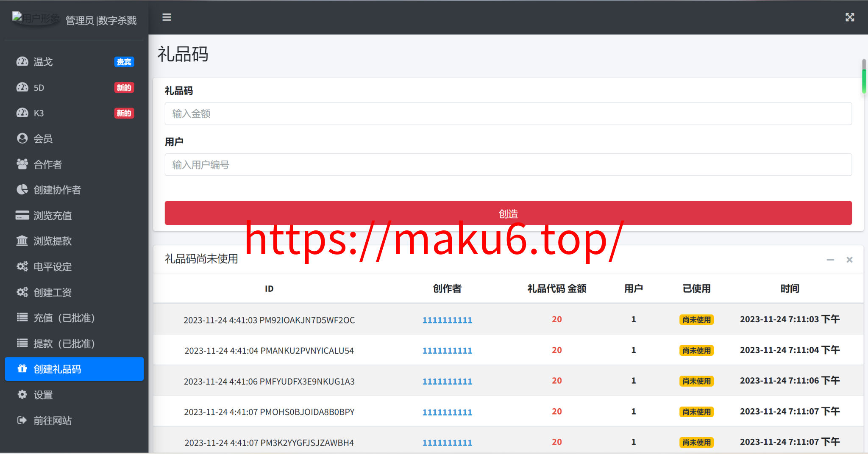Screen dimensions: 868x454
Task: Click the 提款(已批准) list icon
Action: (22, 343)
